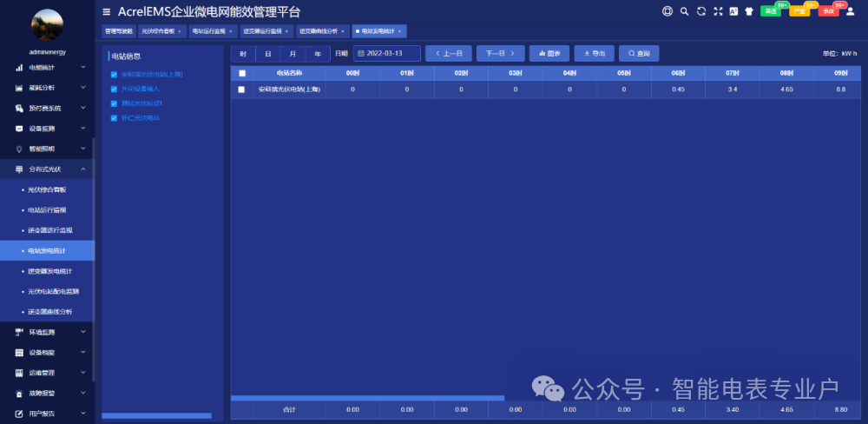The width and height of the screenshot is (868, 424).
Task: Click the adminenergy avatar picture
Action: tap(47, 25)
